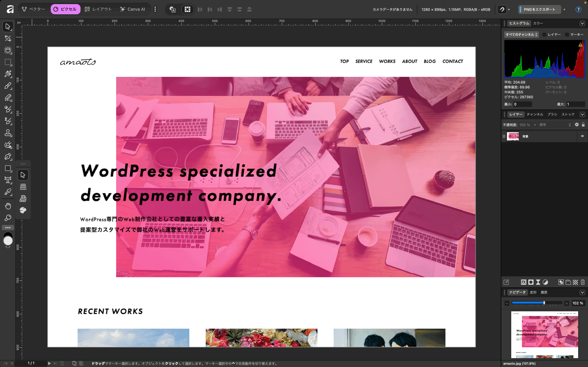Click the layer effects FX icon
Screen dimensions: 588x367
(523, 282)
